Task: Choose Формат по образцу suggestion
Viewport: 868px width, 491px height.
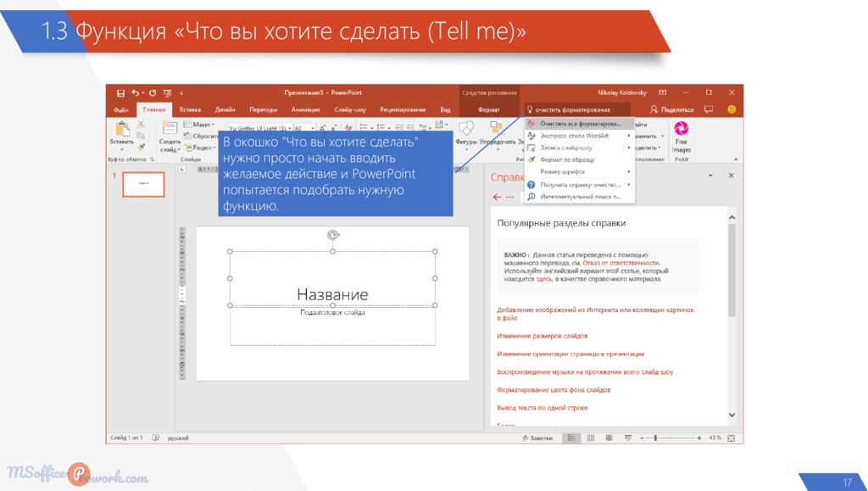Action: pyautogui.click(x=580, y=160)
